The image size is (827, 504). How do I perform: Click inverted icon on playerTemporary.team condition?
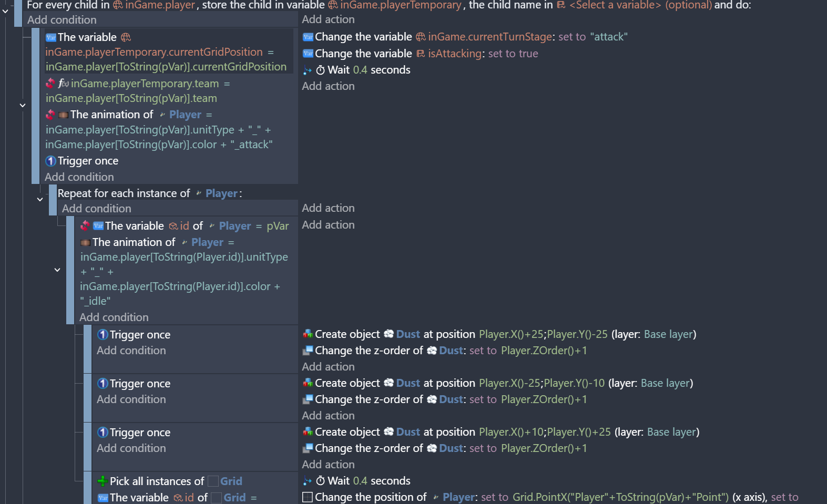(50, 84)
